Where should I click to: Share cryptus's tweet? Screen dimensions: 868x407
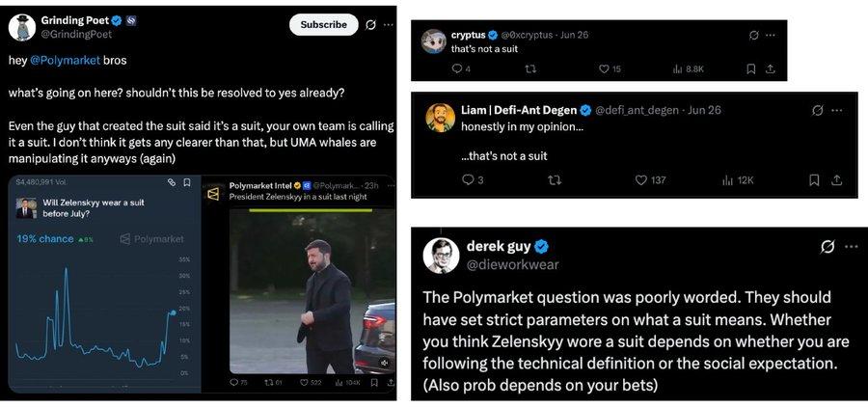[x=771, y=68]
